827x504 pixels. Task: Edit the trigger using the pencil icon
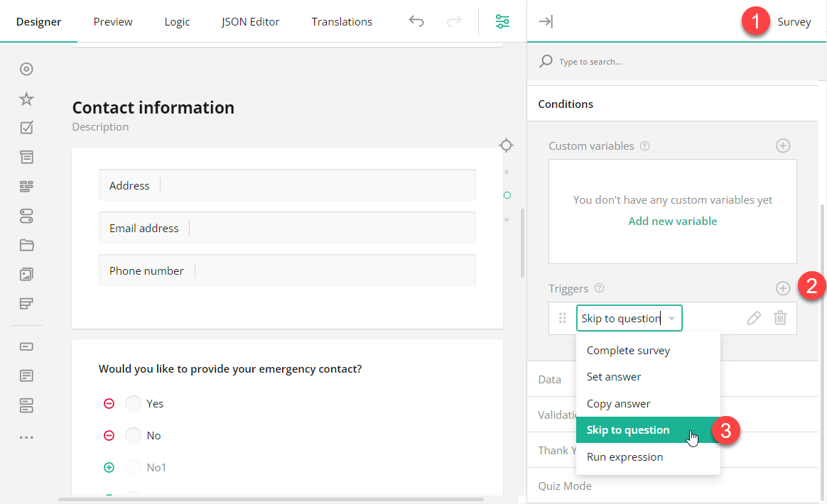coord(754,317)
